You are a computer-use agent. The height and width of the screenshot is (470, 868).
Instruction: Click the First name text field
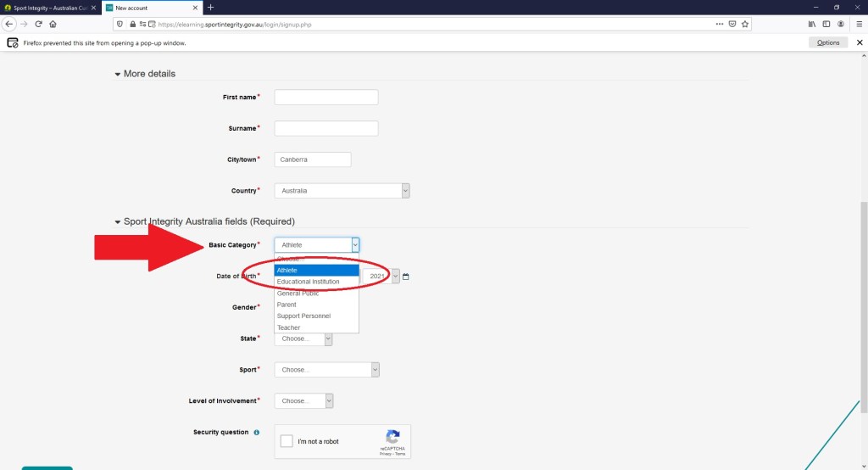coord(326,98)
